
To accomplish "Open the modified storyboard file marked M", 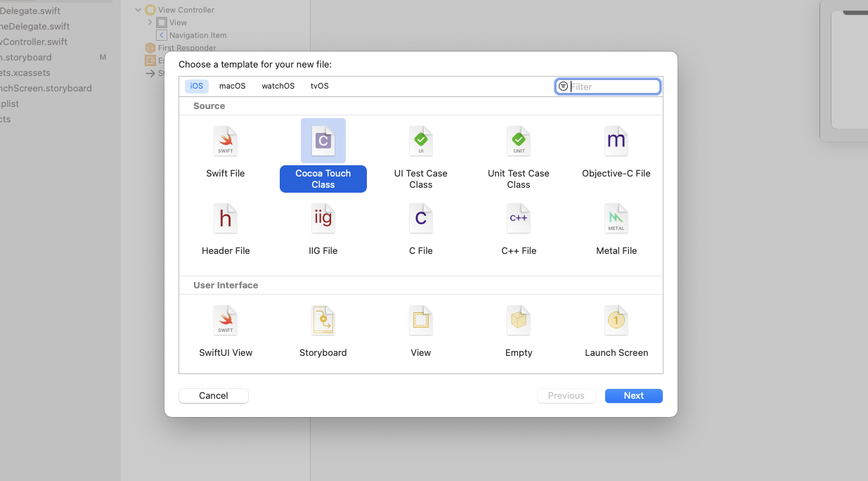I will tap(26, 57).
